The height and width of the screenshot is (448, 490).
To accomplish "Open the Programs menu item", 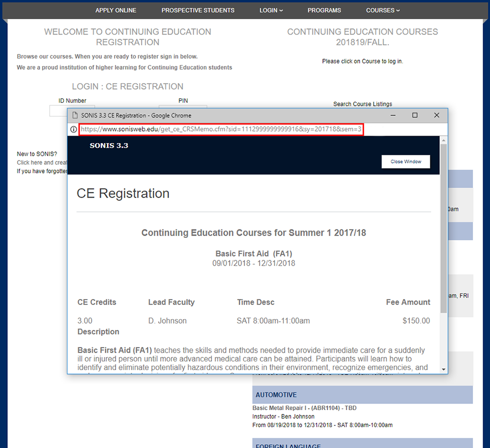I will tap(324, 10).
